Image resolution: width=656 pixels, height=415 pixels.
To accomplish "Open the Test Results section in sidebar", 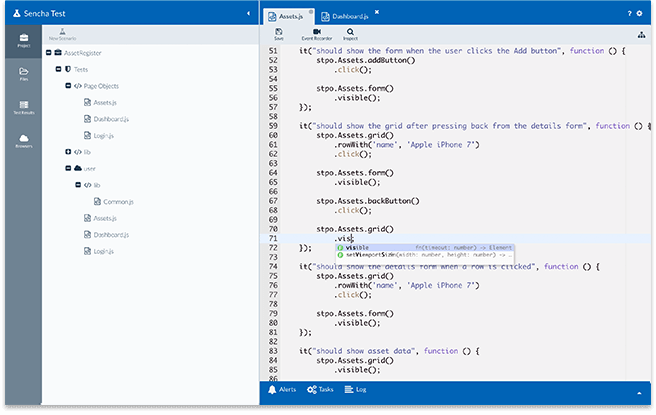I will click(x=23, y=108).
